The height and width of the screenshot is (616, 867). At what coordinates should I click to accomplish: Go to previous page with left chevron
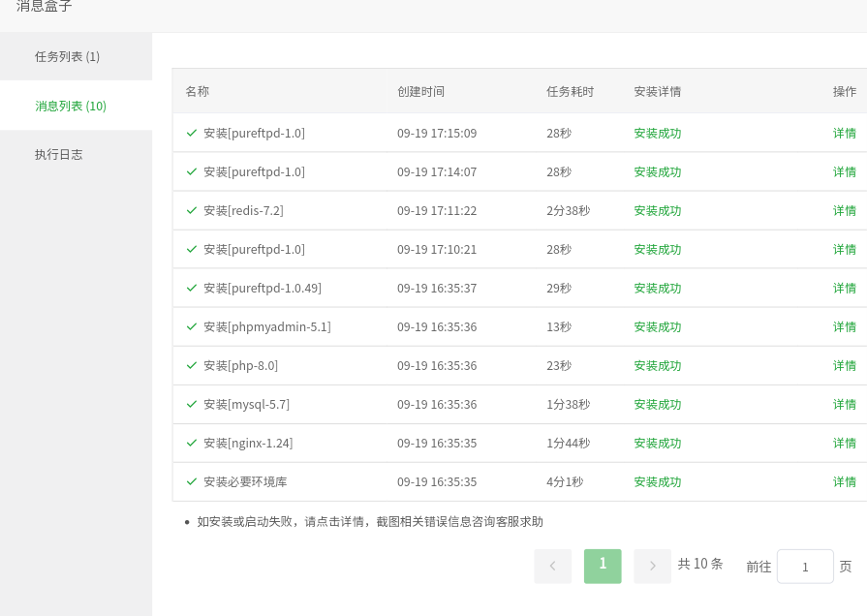click(553, 566)
